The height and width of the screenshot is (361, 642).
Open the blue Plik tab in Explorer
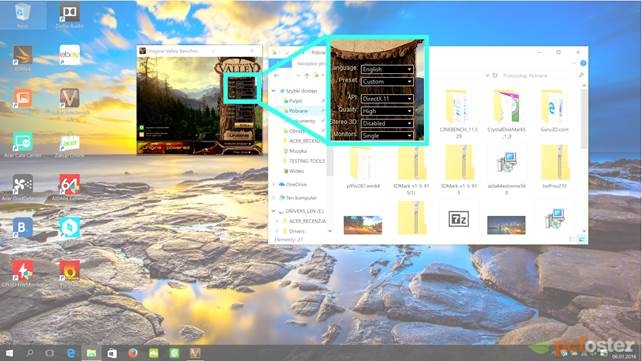281,63
